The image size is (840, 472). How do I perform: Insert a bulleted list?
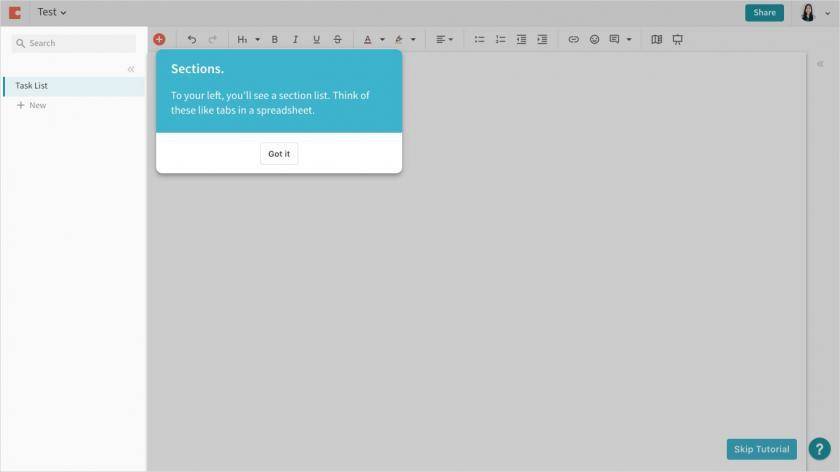coord(479,39)
